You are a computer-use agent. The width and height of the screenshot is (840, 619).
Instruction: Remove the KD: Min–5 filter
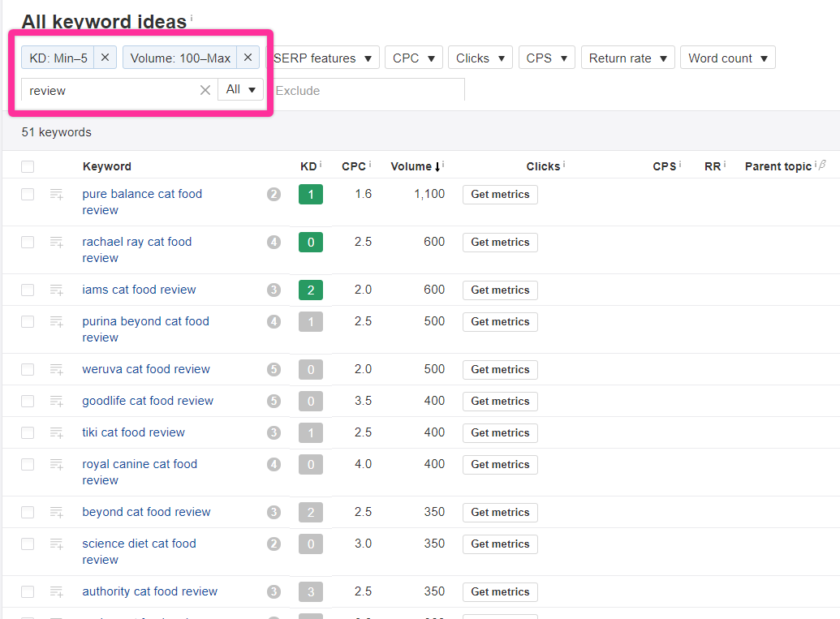pyautogui.click(x=105, y=58)
